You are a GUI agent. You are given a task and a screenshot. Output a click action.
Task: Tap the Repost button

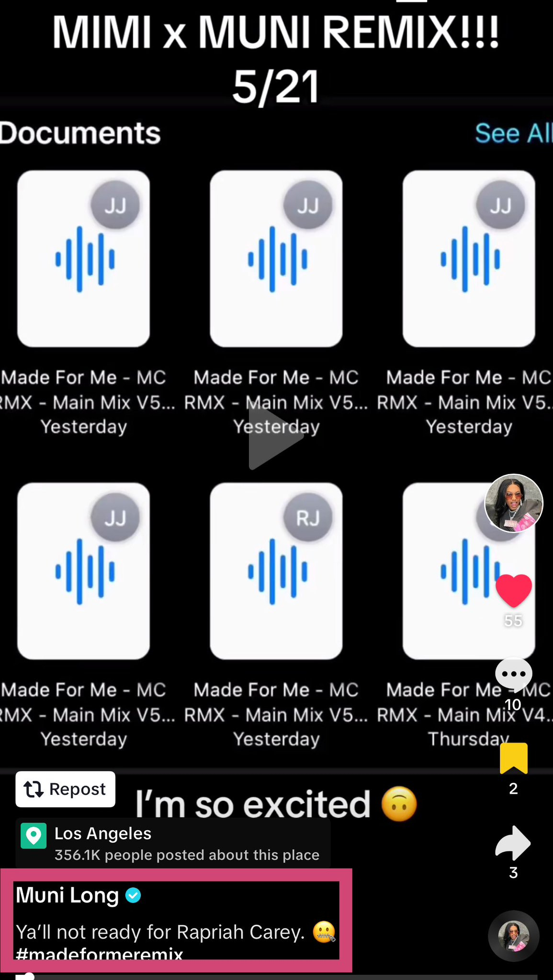click(65, 789)
